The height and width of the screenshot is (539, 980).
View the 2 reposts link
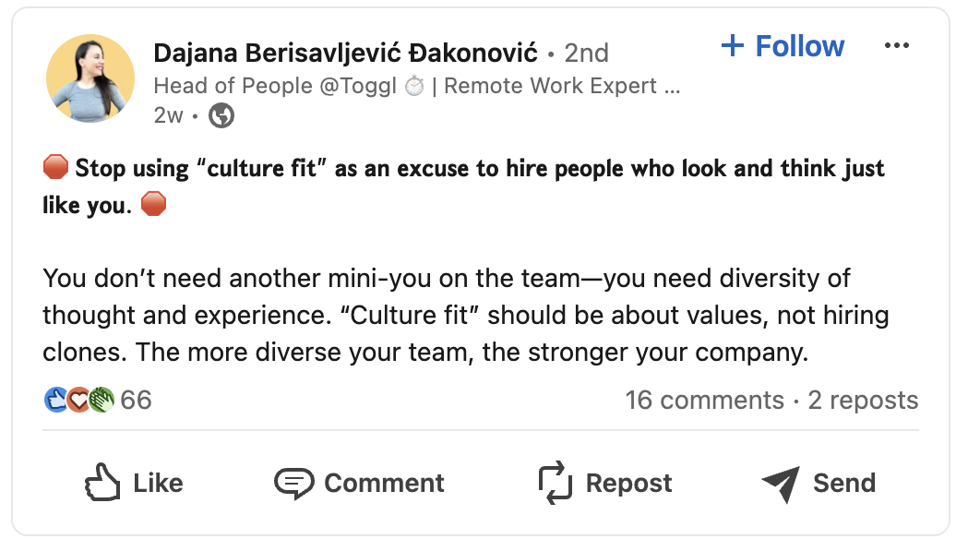click(863, 400)
